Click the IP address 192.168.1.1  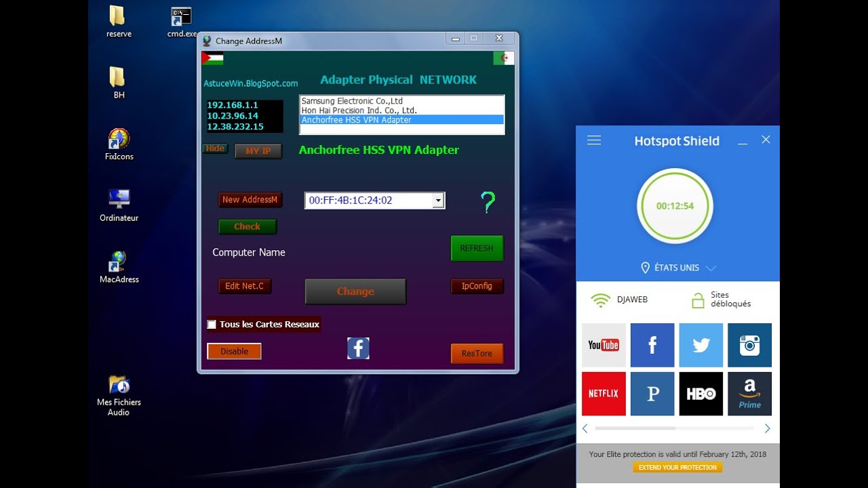pyautogui.click(x=233, y=105)
